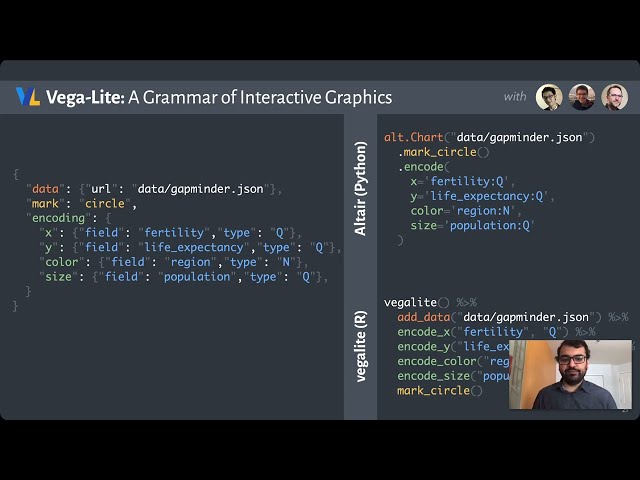Click the encode_size R code line

pyautogui.click(x=453, y=376)
